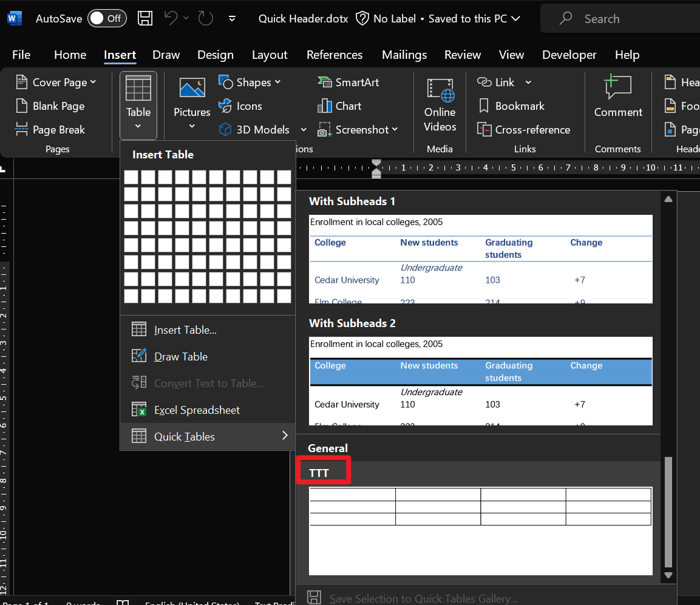Insert a Bookmark link
The image size is (700, 605).
tap(511, 106)
